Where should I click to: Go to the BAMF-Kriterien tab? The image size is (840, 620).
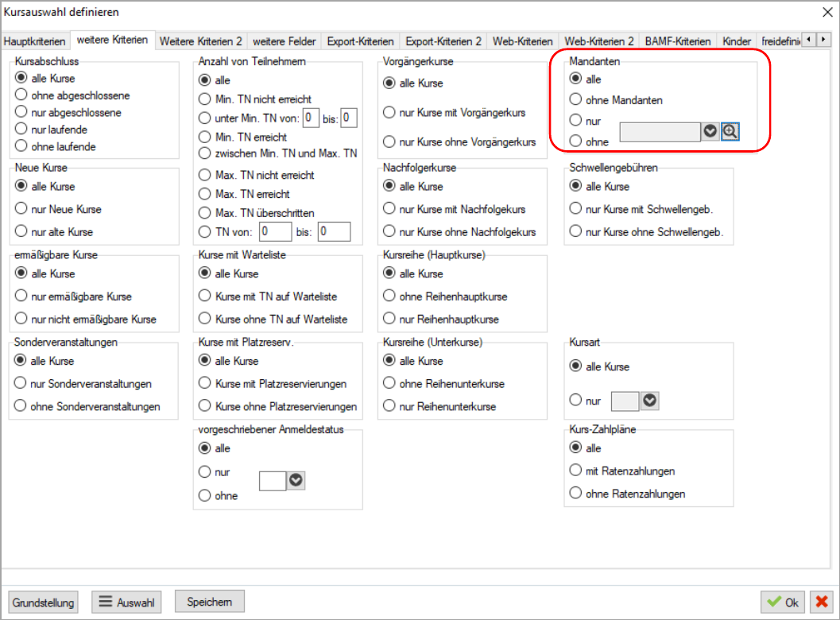(x=678, y=41)
